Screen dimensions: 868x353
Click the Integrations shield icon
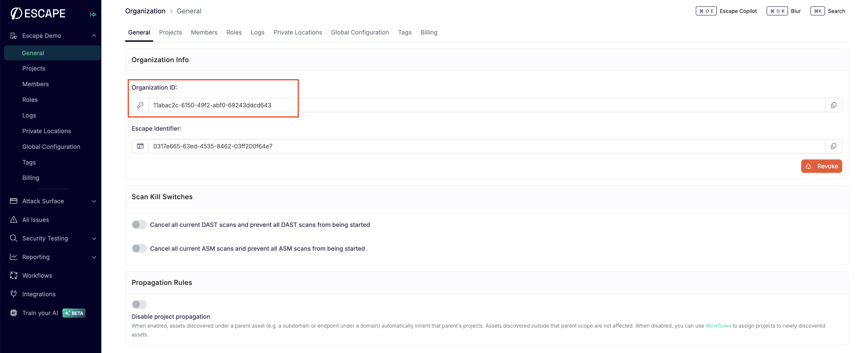13,294
